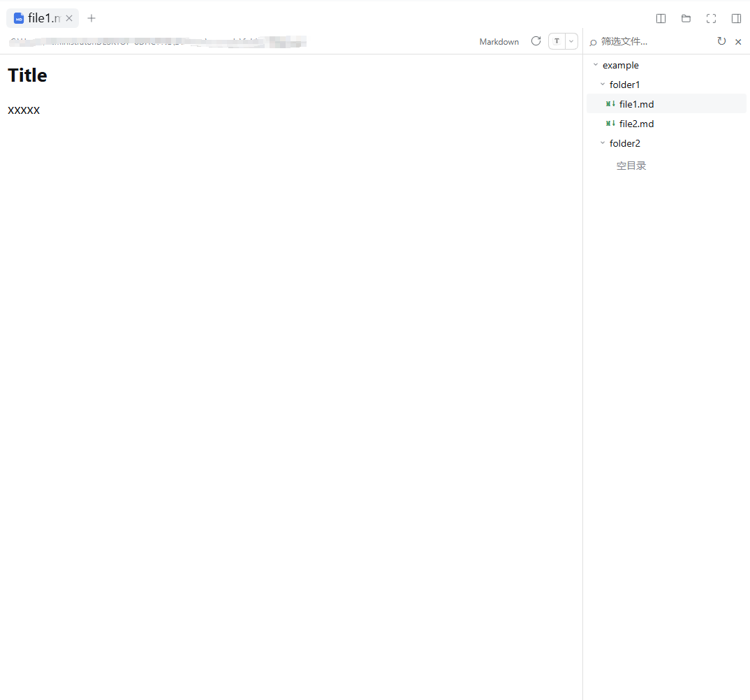Reload the document with the circular arrow
Image resolution: width=750 pixels, height=700 pixels.
point(536,41)
